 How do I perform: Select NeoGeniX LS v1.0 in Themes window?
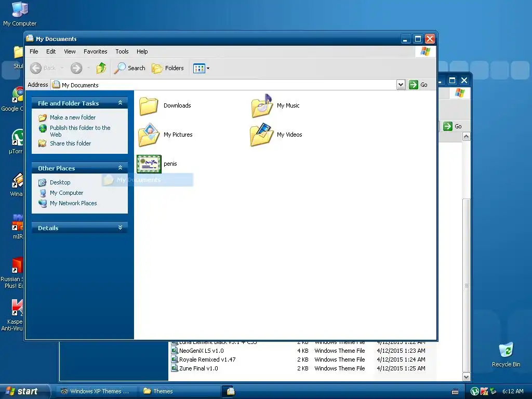tap(201, 351)
